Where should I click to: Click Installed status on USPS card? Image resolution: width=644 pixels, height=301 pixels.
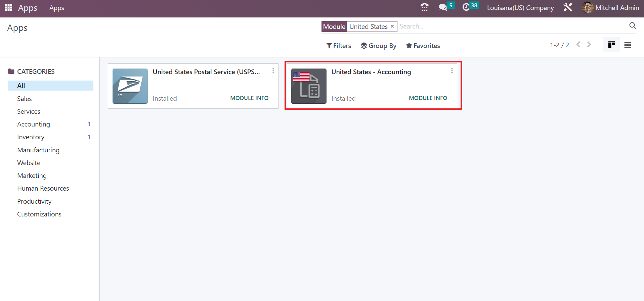[165, 98]
